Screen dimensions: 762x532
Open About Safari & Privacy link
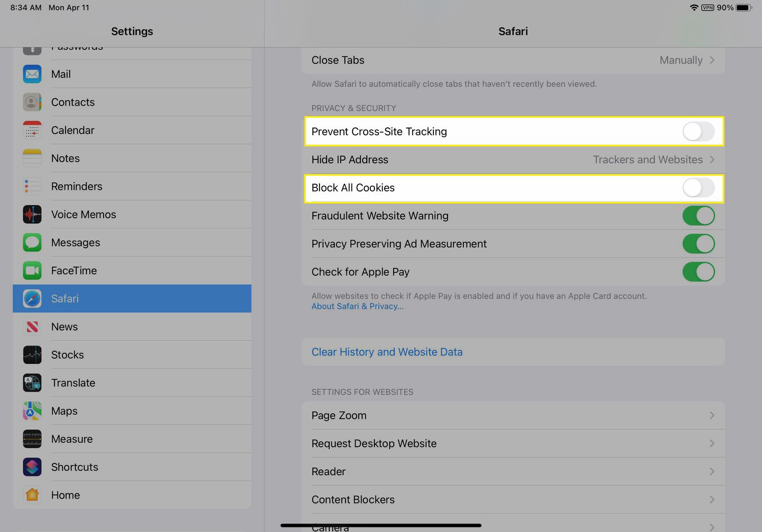[357, 306]
